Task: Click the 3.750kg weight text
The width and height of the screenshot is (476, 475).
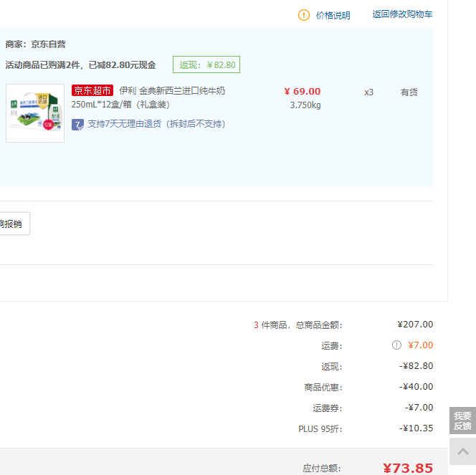Action: [x=305, y=105]
